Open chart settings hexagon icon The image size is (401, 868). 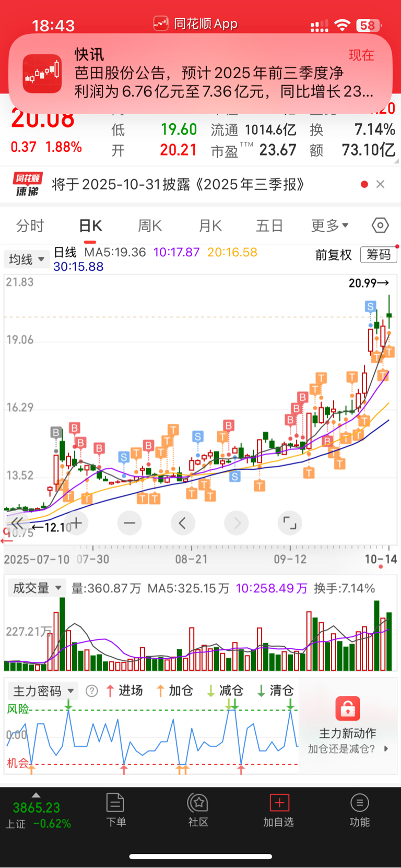tap(380, 225)
